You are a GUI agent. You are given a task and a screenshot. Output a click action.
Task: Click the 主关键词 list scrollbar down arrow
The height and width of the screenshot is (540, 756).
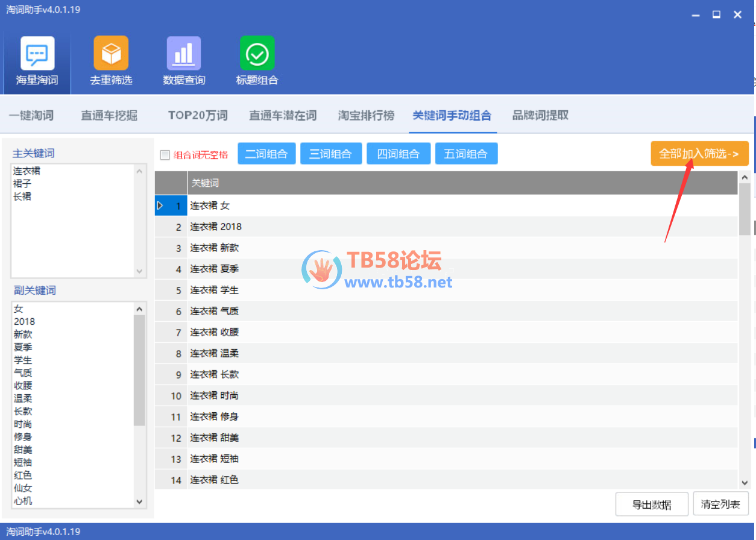pos(139,271)
